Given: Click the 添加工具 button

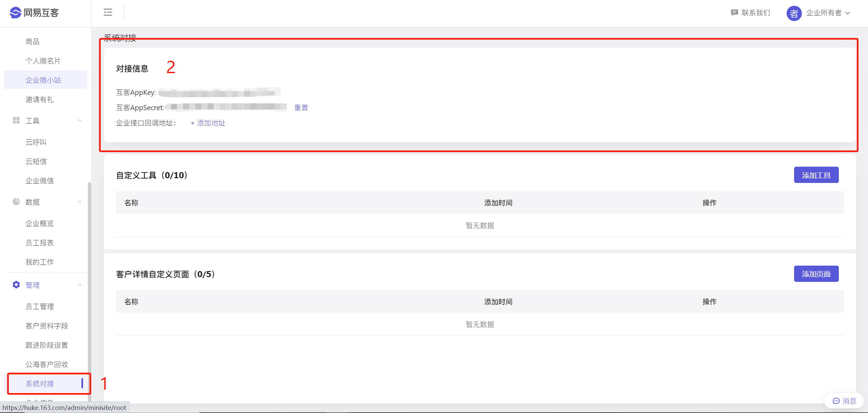Looking at the screenshot, I should pos(816,175).
